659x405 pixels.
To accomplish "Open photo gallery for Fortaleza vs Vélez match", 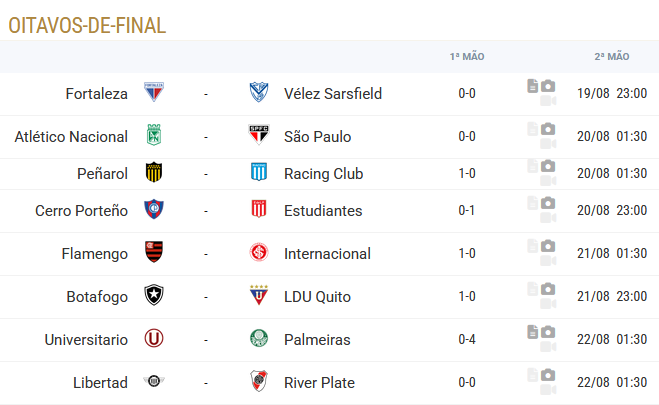I will 548,86.
